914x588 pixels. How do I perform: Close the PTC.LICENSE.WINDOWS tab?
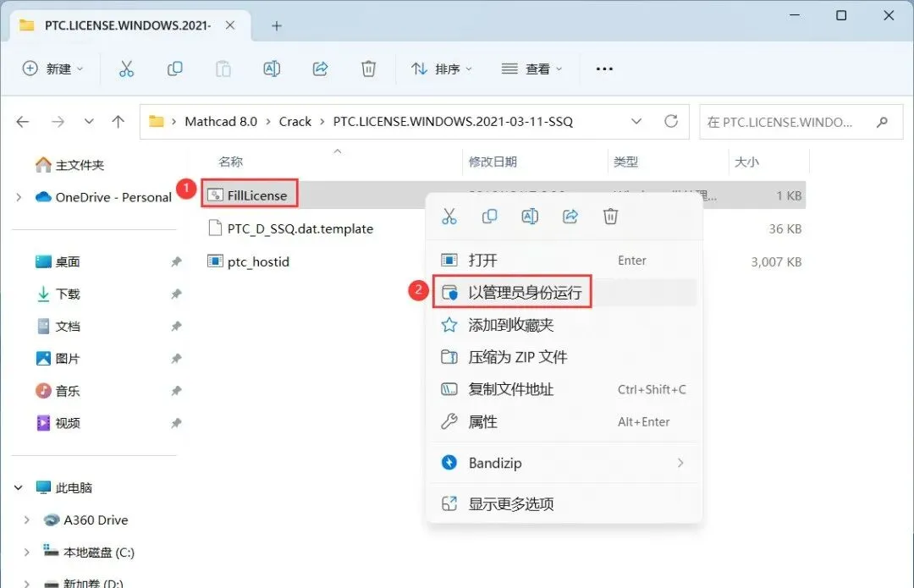(x=230, y=25)
